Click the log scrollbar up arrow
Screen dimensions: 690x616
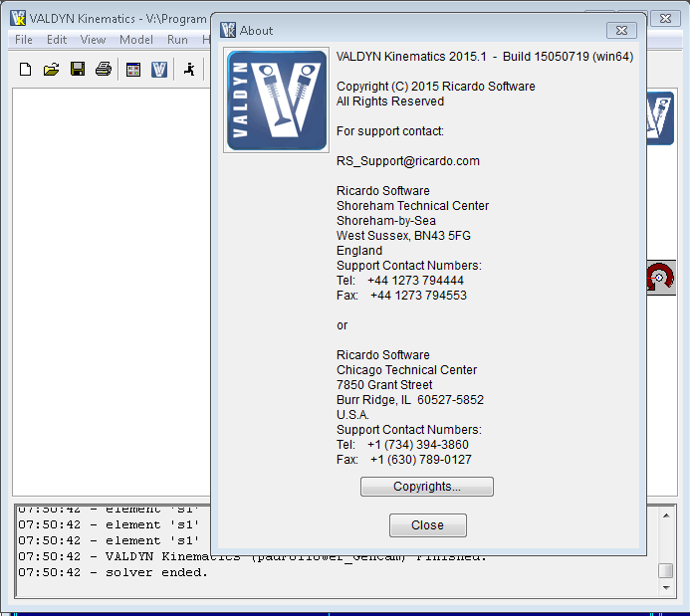point(666,515)
